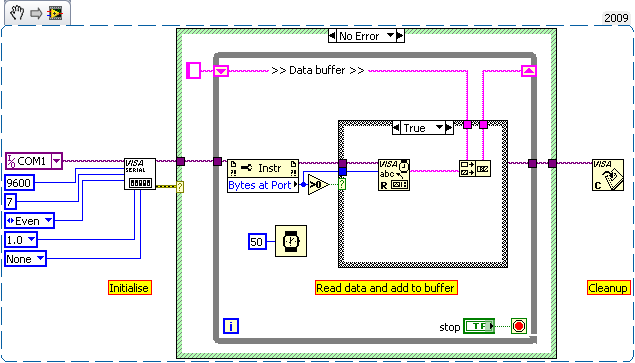Image resolution: width=635 pixels, height=363 pixels.
Task: Select the VISA Close function node
Action: click(x=607, y=175)
